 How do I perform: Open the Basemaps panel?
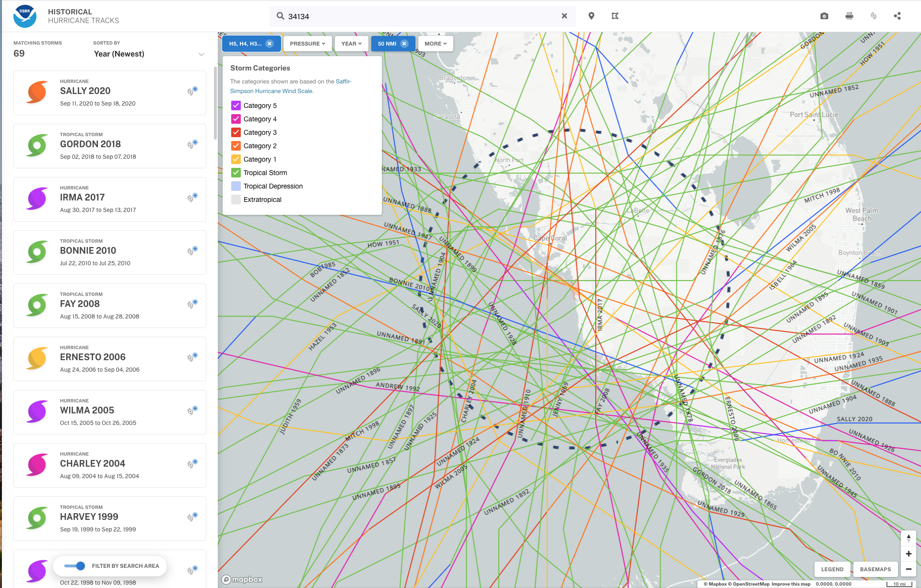click(x=875, y=569)
